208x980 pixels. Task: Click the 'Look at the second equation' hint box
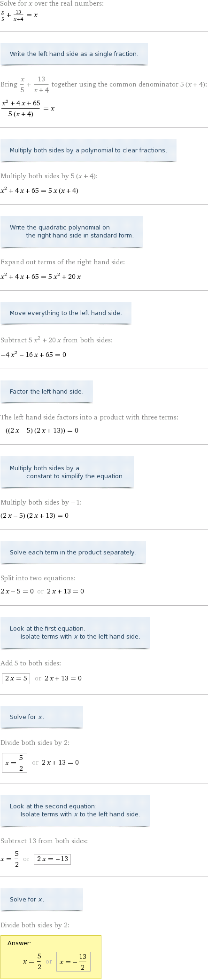tap(75, 811)
